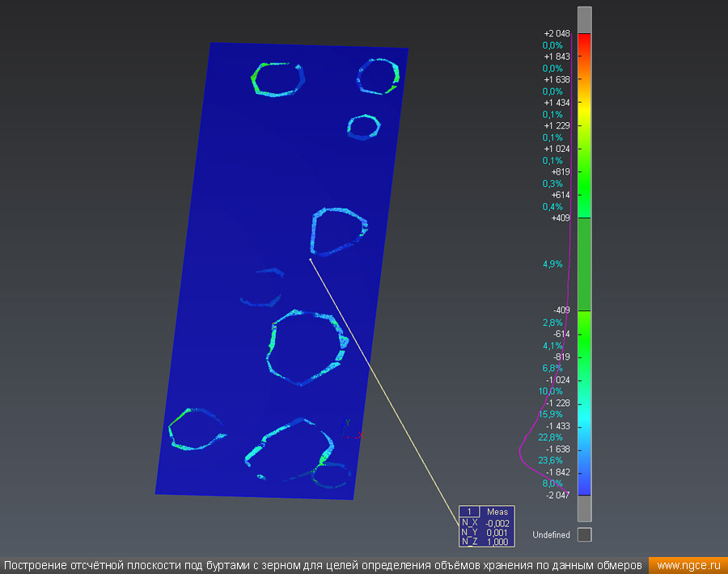This screenshot has width=728, height=574.
Task: Click the 4,9% percentage label
Action: pyautogui.click(x=552, y=264)
